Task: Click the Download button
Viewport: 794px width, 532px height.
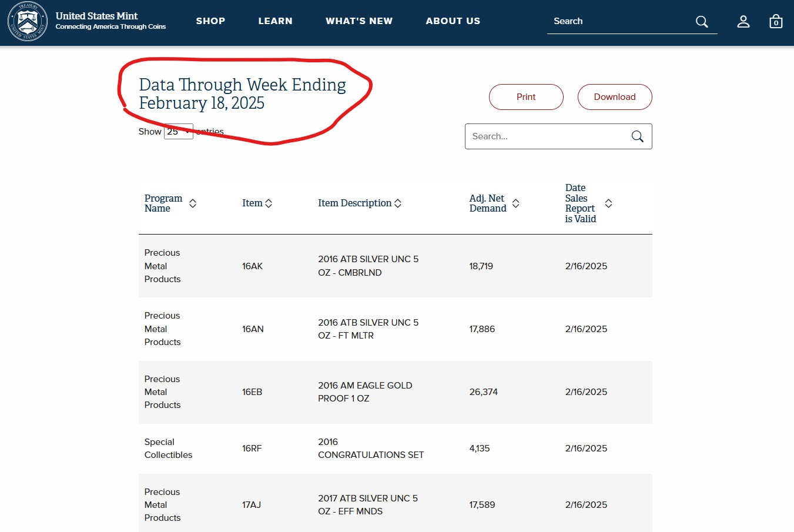Action: 615,97
